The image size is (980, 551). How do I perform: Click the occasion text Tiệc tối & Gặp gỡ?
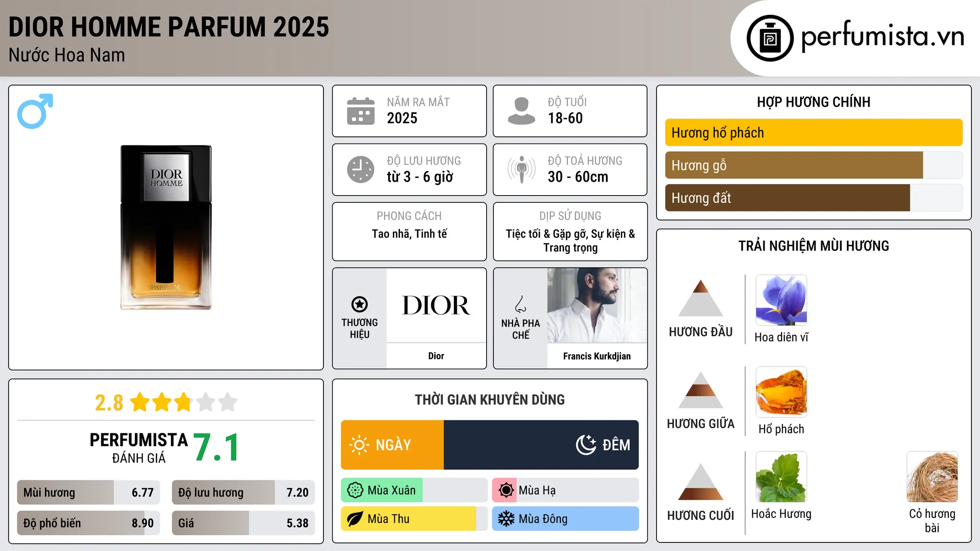[546, 234]
